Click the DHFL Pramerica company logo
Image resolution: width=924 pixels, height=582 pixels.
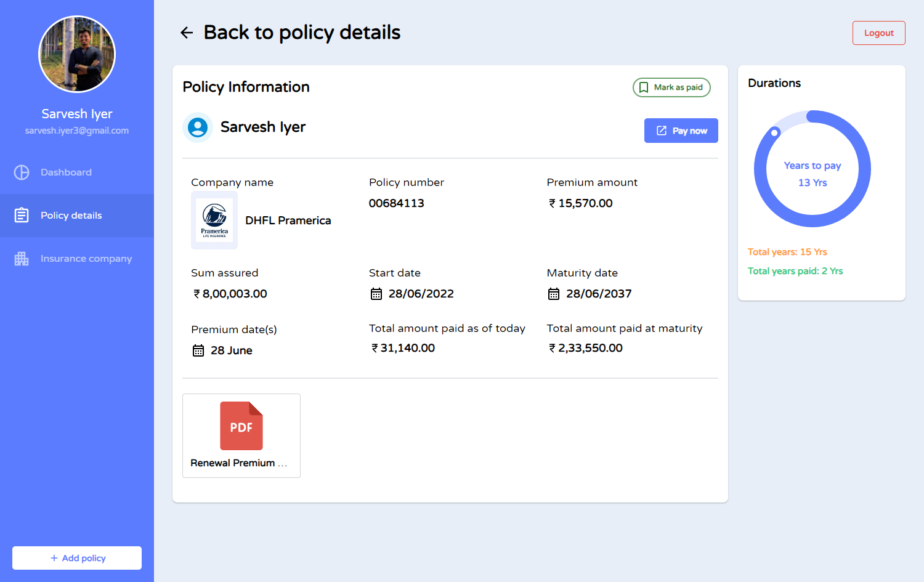214,220
